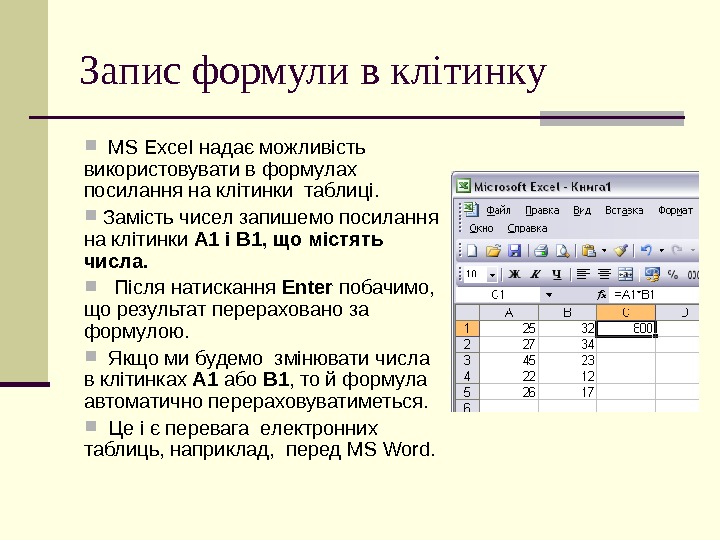The height and width of the screenshot is (540, 720).
Task: Select cell A4 containing 22
Action: [509, 377]
